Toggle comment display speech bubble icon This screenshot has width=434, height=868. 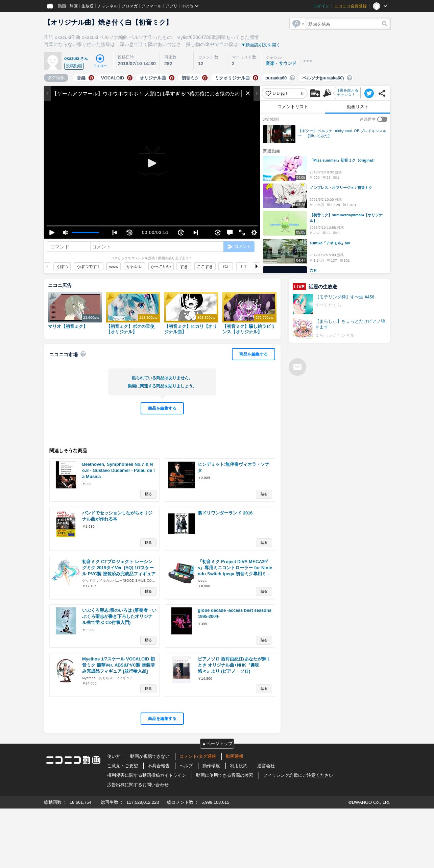click(230, 233)
